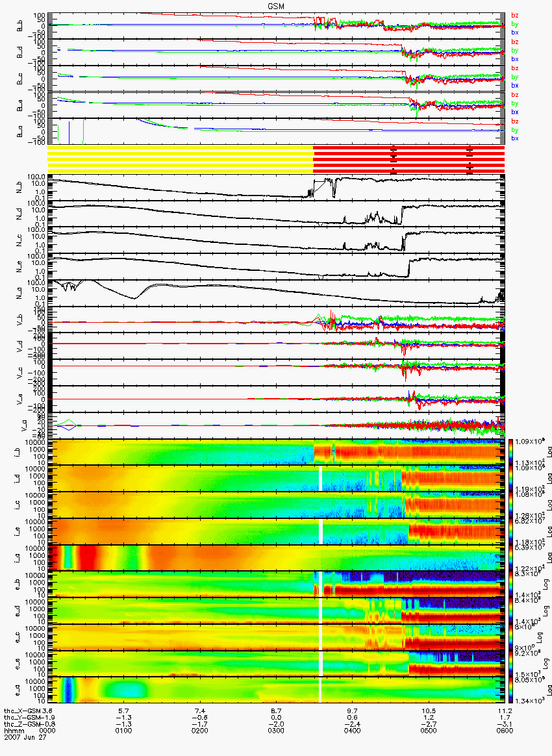Viewport: 552px width, 756px height.
Task: Click the 0300 time tick label
Action: coord(276,731)
